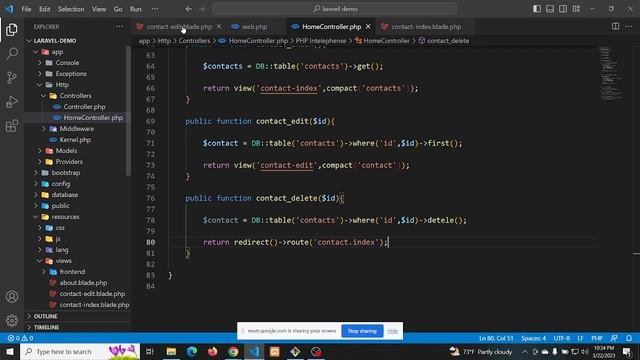Click errors and warnings status indicator
Viewport: 640px width, 360px height.
pyautogui.click(x=20, y=338)
